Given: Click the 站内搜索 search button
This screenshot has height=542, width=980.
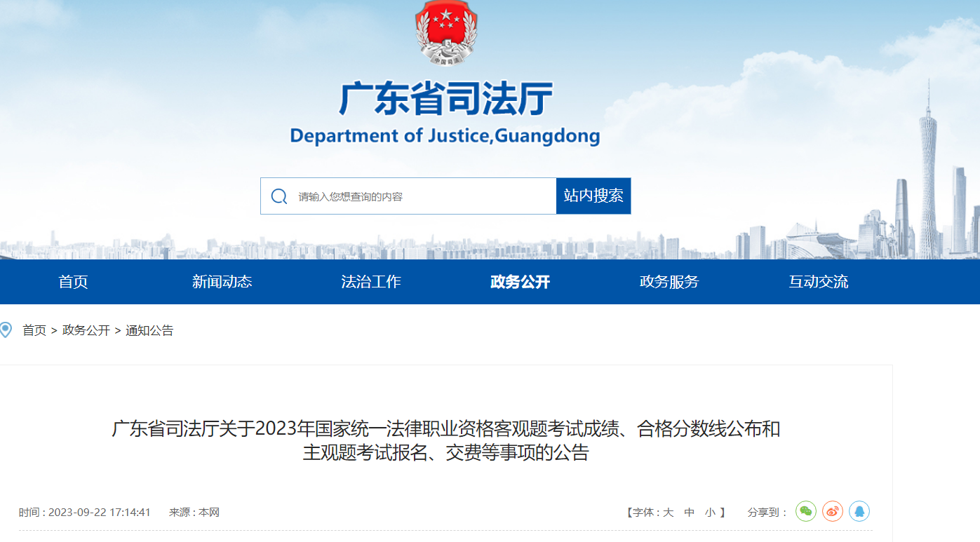Looking at the screenshot, I should pyautogui.click(x=593, y=196).
